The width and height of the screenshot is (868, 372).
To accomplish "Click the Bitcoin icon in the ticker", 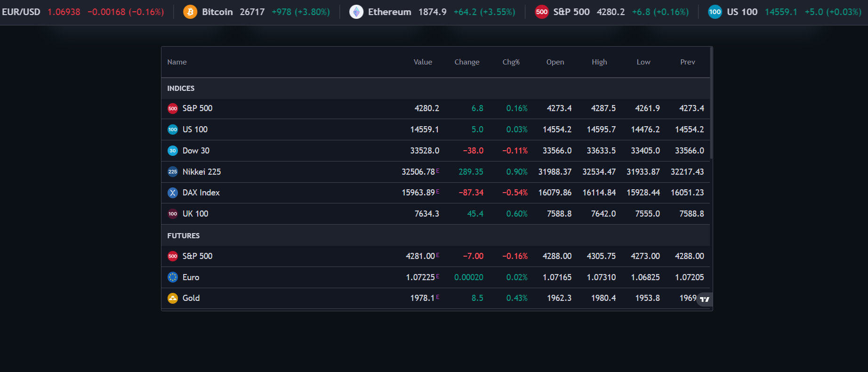I will point(190,12).
